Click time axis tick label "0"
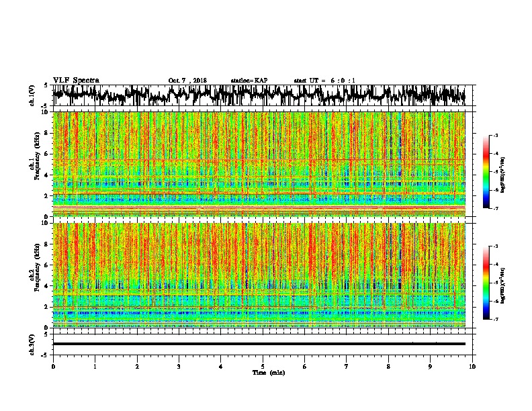The image size is (532, 411). click(53, 366)
